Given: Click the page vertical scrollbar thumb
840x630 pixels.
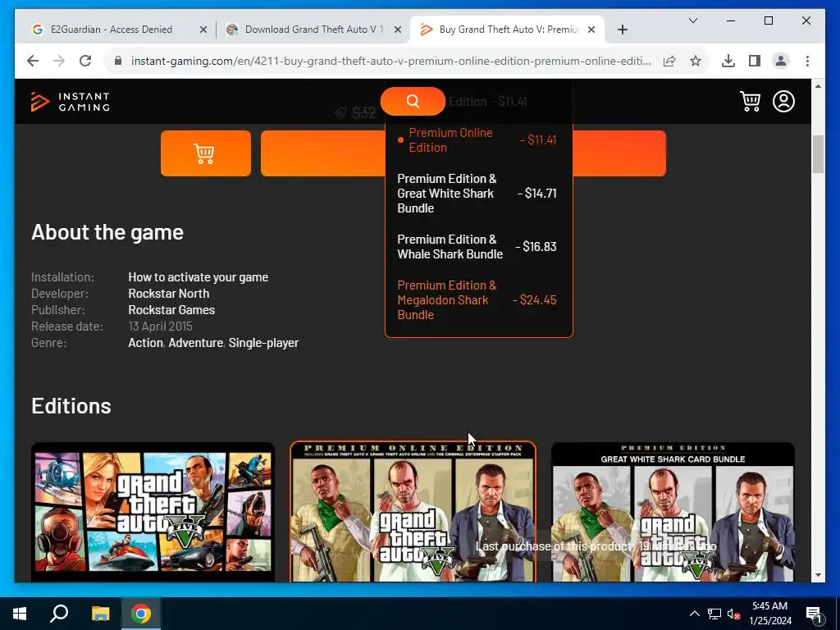Looking at the screenshot, I should 818,154.
